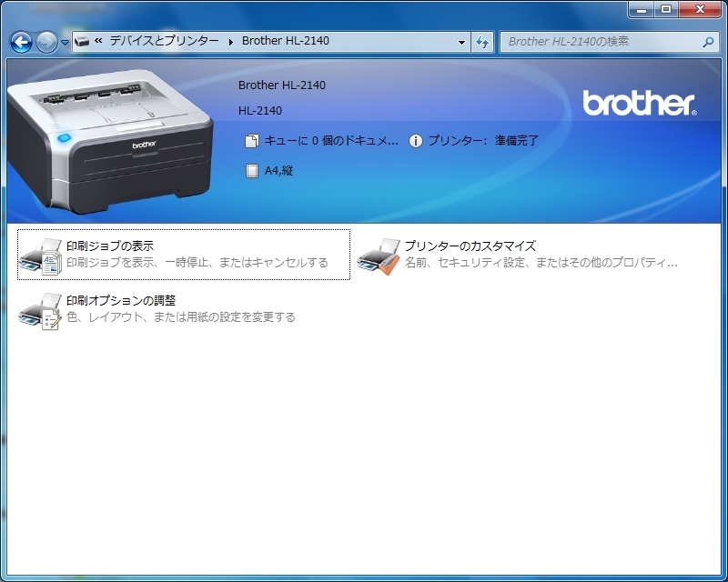The image size is (728, 582).
Task: Open recent pages dropdown beside Forward button
Action: (65, 42)
